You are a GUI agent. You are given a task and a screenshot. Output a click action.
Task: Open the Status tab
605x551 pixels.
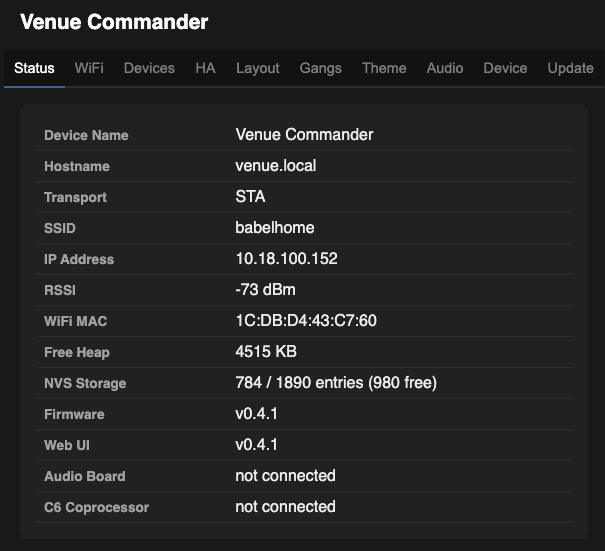[x=34, y=68]
